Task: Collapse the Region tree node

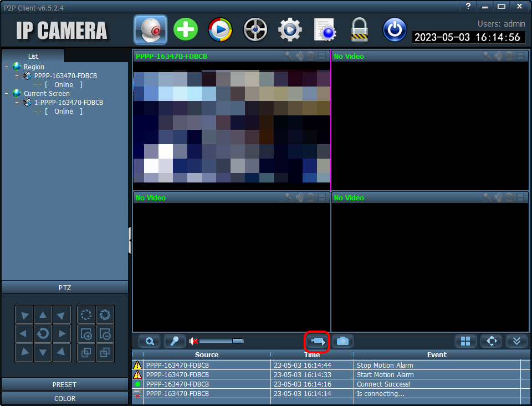Action: pyautogui.click(x=7, y=67)
